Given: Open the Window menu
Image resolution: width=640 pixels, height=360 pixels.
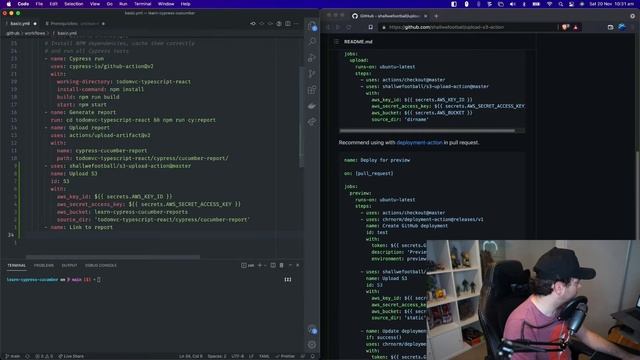Looking at the screenshot, I should (166, 4).
